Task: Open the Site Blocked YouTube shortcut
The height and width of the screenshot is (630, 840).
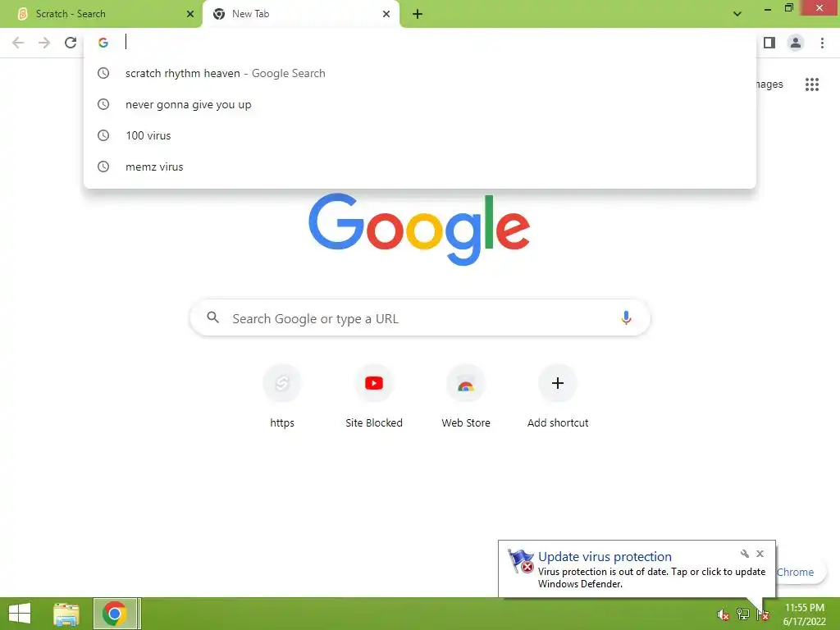Action: pyautogui.click(x=374, y=396)
